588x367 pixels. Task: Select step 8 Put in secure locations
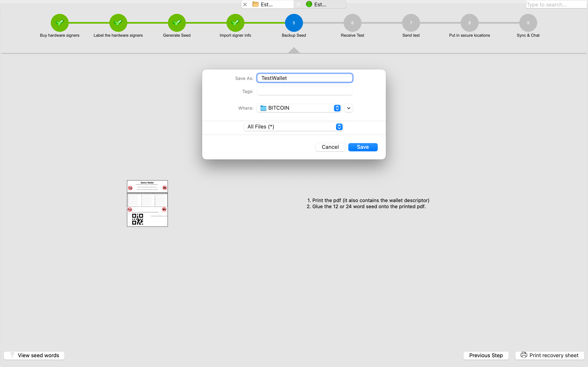coord(469,23)
